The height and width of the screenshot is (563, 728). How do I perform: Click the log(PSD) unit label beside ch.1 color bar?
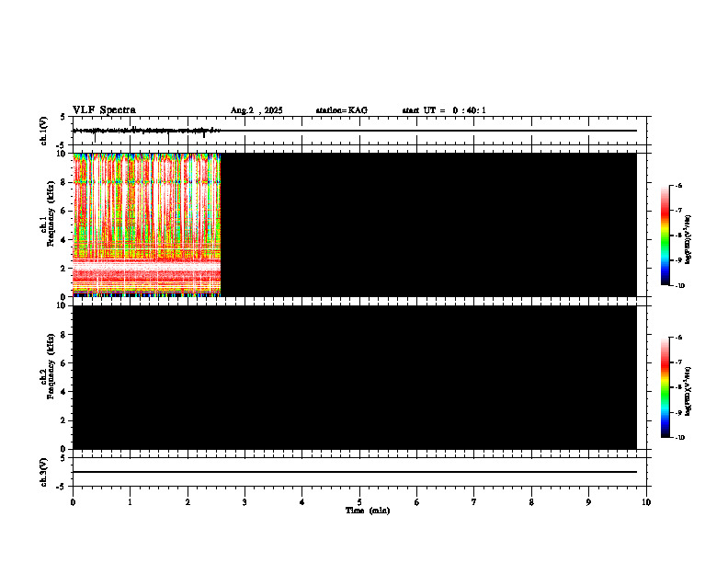coord(688,239)
